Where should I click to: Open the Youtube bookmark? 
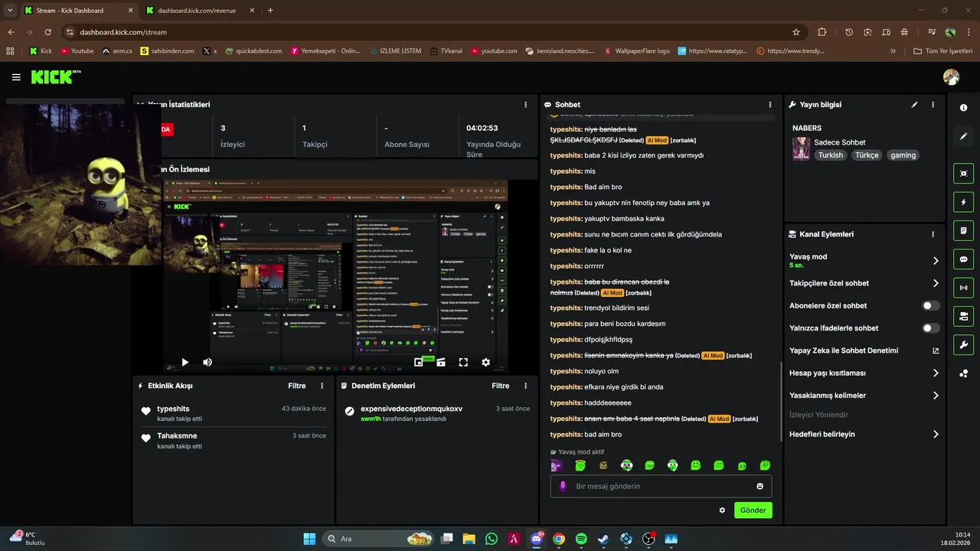(x=77, y=51)
